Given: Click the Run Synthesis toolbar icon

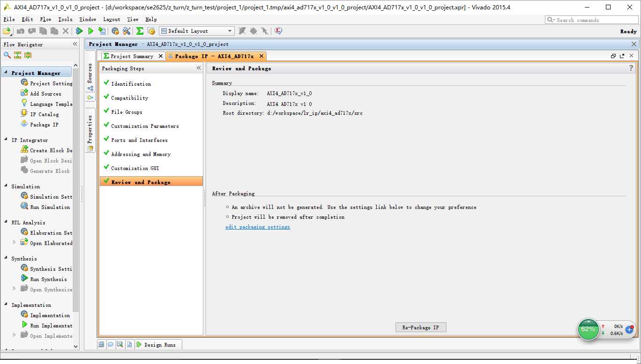Looking at the screenshot, I should point(79,31).
